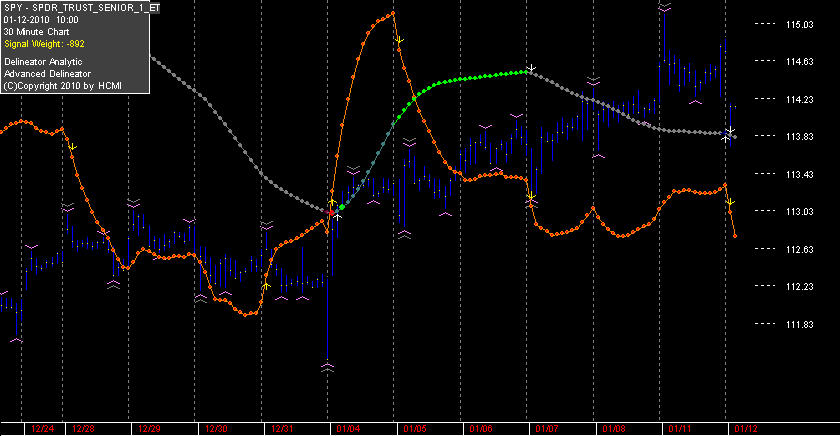Click the orange line's highest peak point
This screenshot has width=840, height=436.
click(x=393, y=13)
